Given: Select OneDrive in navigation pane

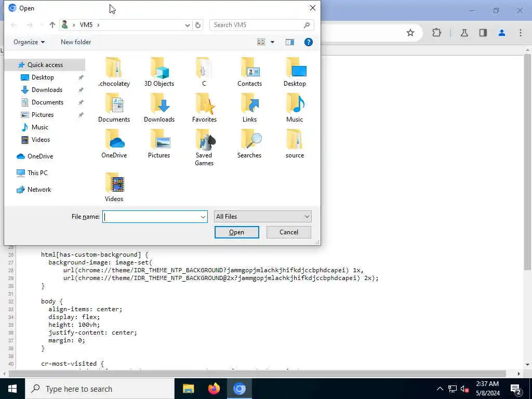Looking at the screenshot, I should [x=40, y=156].
